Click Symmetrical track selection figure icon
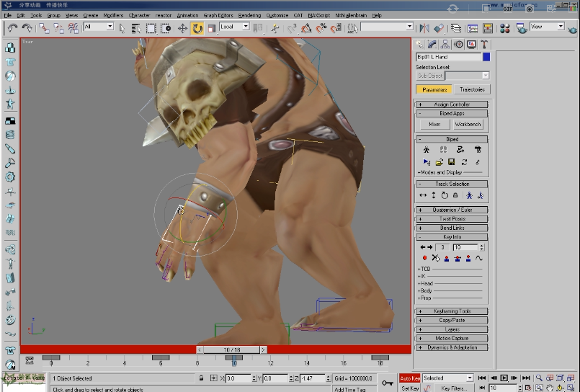This screenshot has height=392, width=580. [469, 195]
